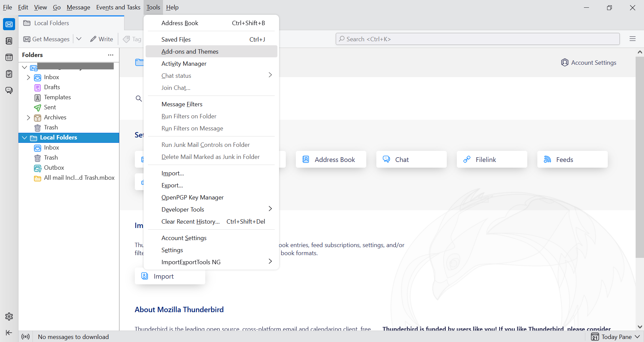Select All mail Incl...d Trash.mbox folder
This screenshot has width=644, height=342.
(69, 178)
